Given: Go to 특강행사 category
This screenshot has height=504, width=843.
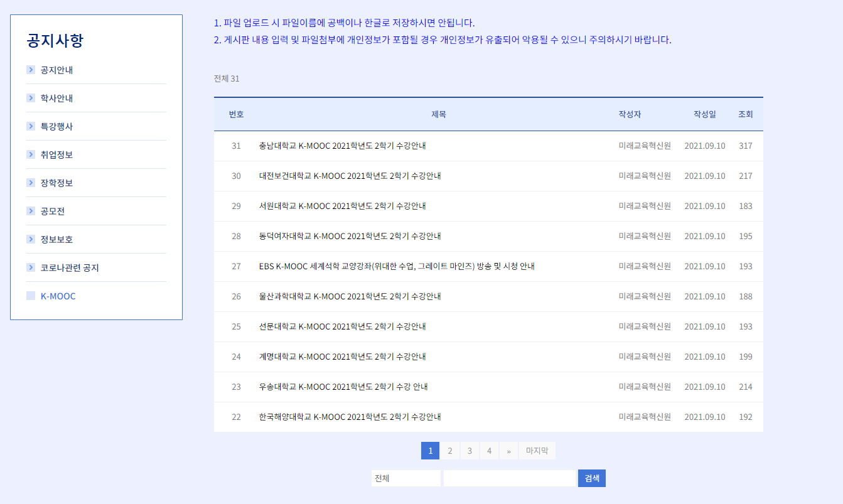Looking at the screenshot, I should (56, 126).
